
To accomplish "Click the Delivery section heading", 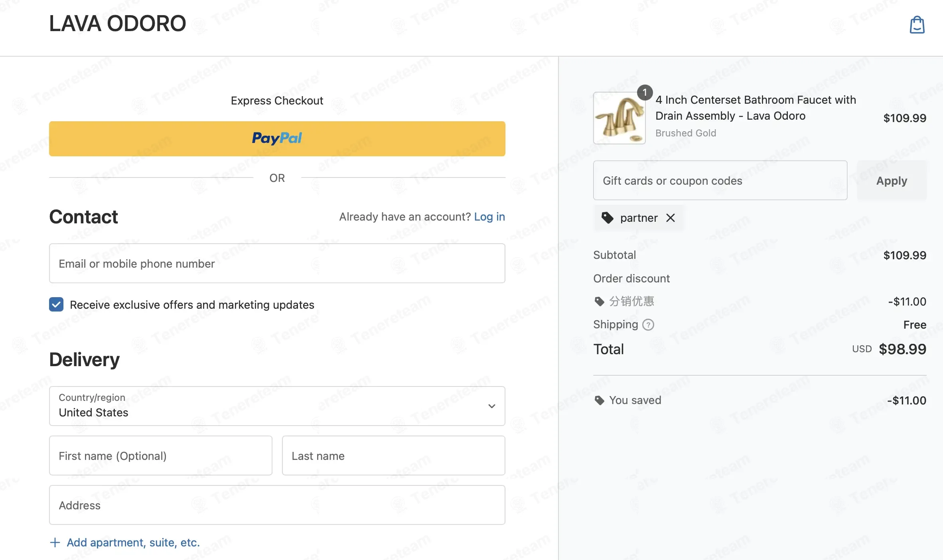I will 85,360.
